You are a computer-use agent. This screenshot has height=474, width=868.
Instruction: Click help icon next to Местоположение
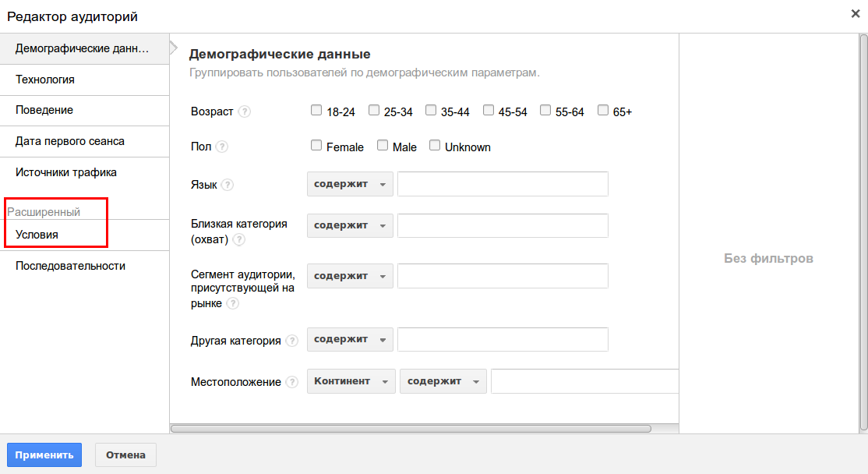[292, 382]
